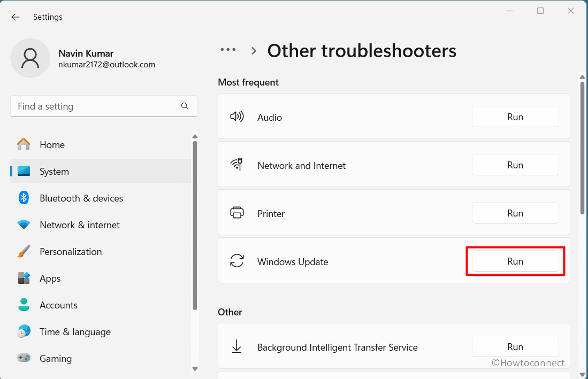
Task: Run the Network and Internet troubleshooter
Action: click(515, 165)
